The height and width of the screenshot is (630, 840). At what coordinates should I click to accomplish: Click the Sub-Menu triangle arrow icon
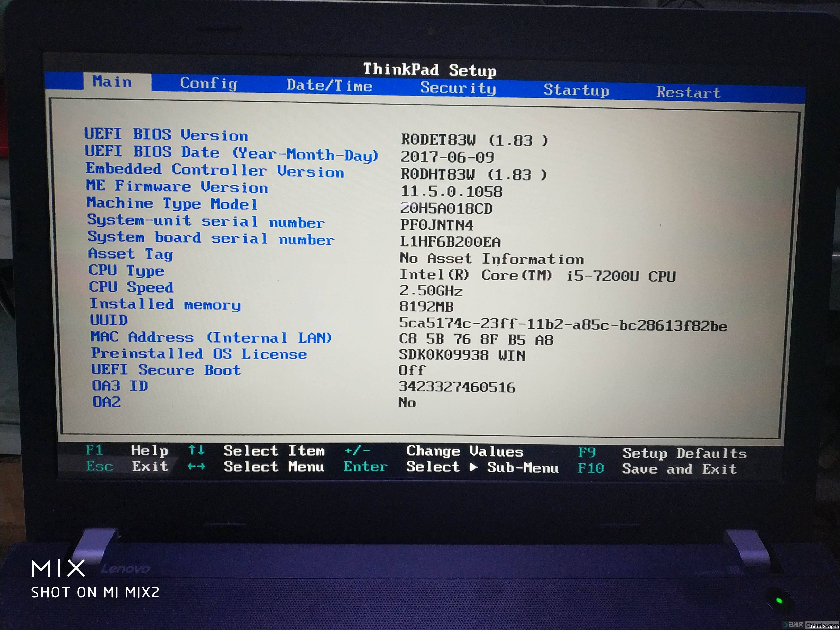(x=473, y=467)
